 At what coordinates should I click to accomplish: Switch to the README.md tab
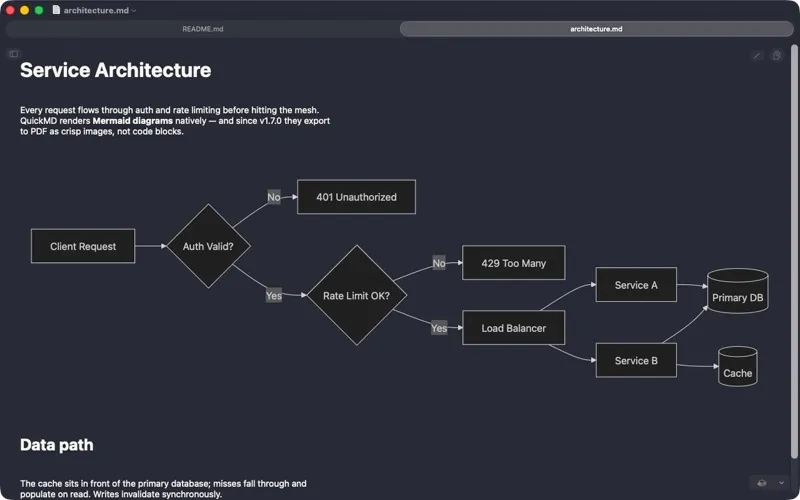pyautogui.click(x=203, y=29)
